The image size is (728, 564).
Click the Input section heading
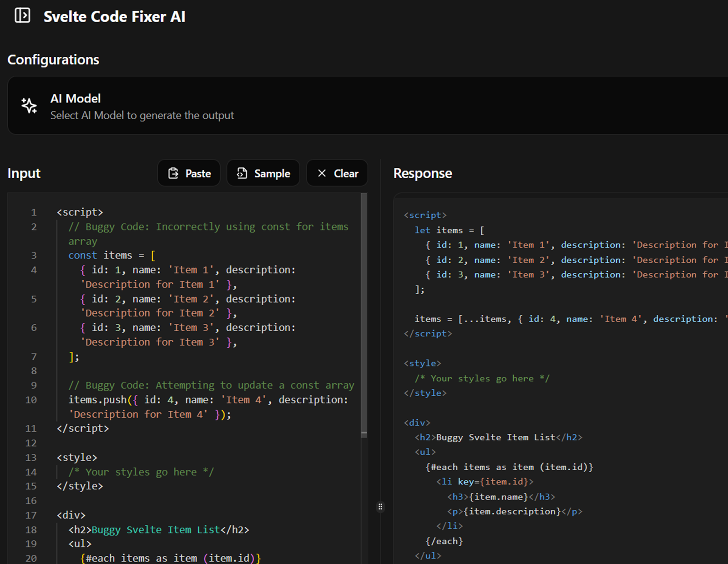tap(24, 173)
